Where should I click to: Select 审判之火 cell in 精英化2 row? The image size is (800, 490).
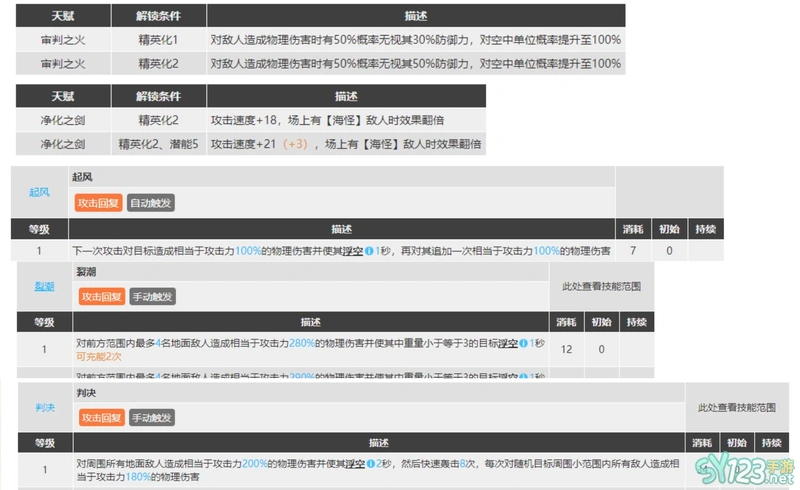pos(63,64)
